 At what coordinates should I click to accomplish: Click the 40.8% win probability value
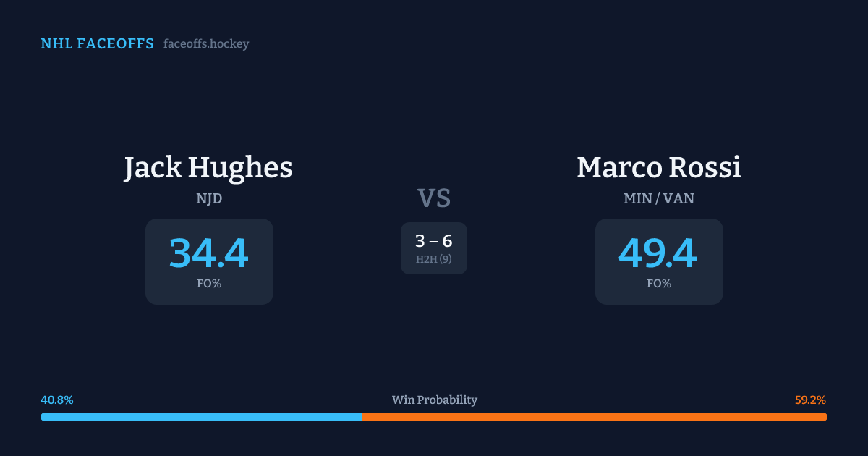click(x=57, y=400)
